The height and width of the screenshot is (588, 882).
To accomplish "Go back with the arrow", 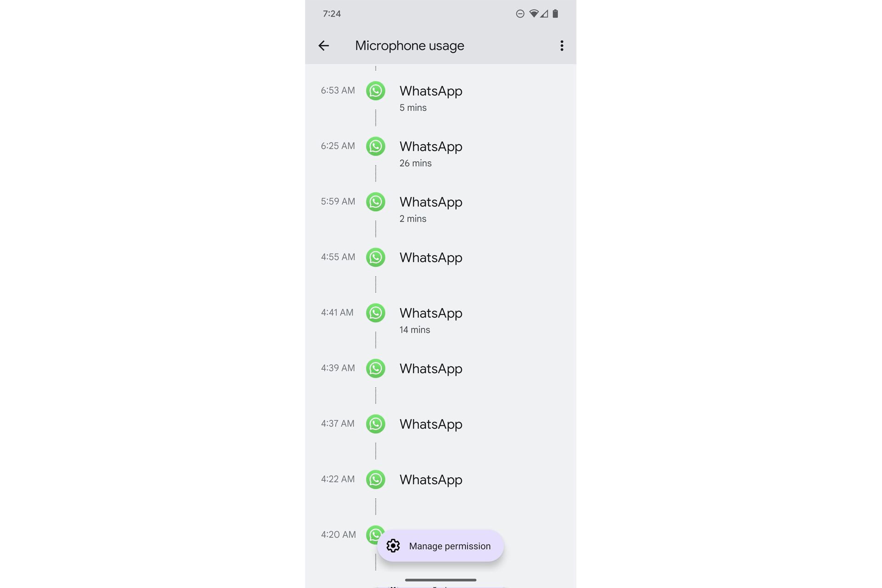I will 324,45.
